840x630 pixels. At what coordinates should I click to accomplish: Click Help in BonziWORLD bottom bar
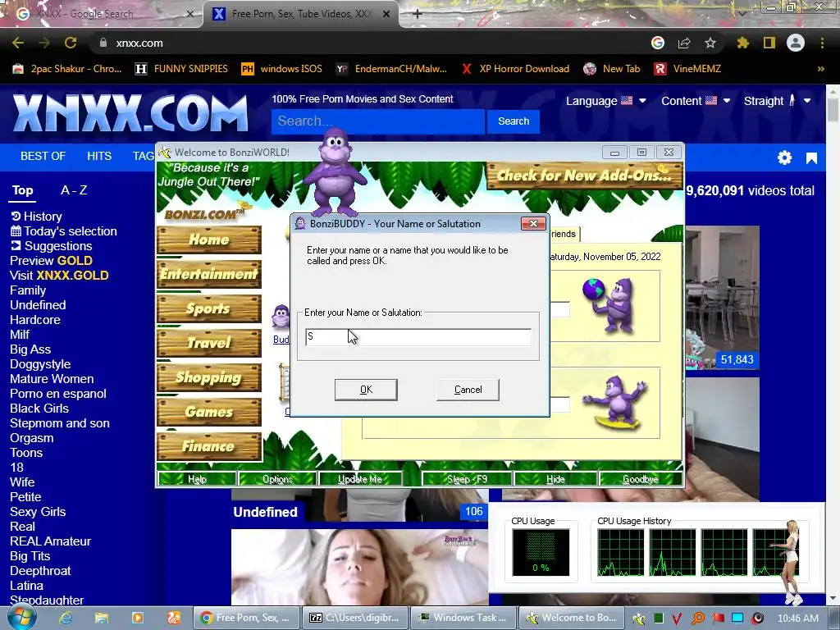click(197, 479)
